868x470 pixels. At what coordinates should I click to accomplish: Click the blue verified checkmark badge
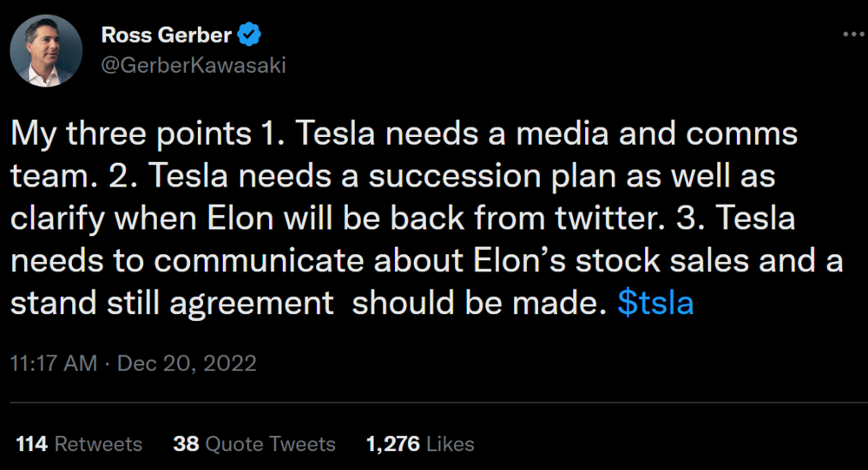coord(250,36)
